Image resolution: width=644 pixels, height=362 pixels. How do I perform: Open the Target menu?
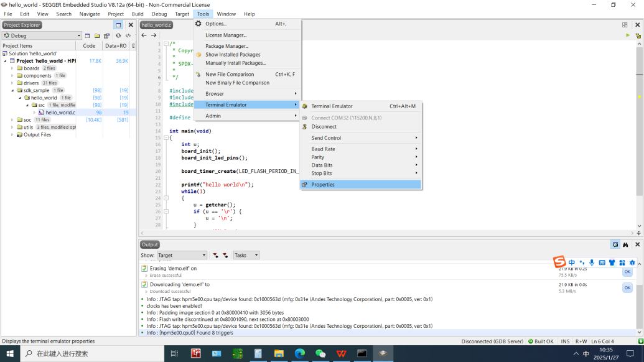tap(182, 14)
